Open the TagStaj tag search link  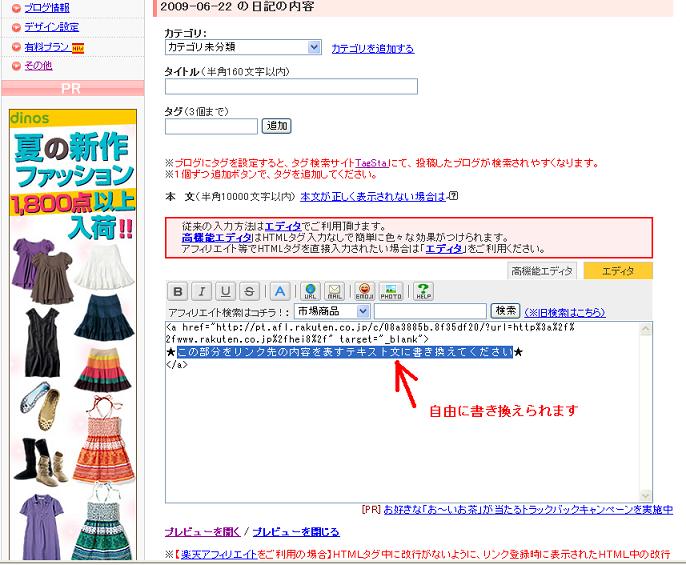point(372,163)
